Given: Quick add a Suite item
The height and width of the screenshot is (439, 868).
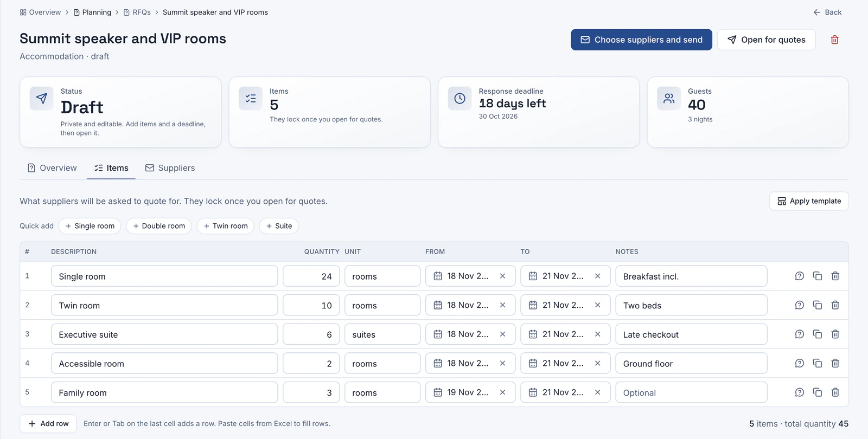Looking at the screenshot, I should tap(279, 226).
